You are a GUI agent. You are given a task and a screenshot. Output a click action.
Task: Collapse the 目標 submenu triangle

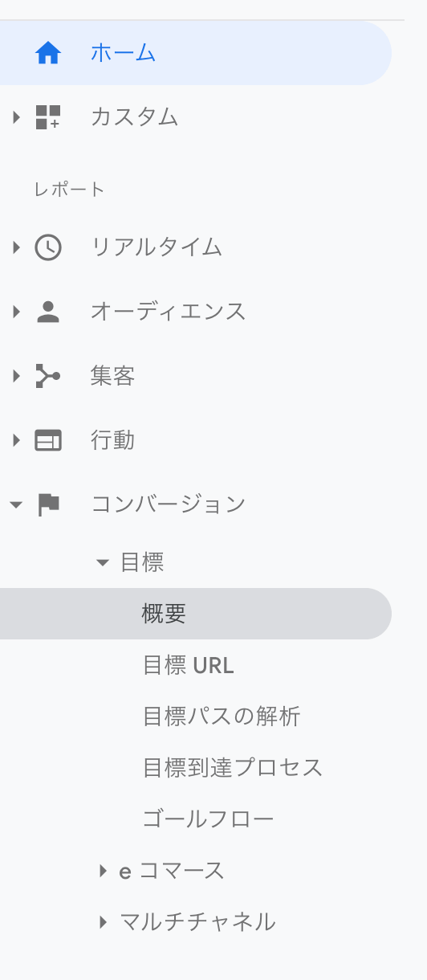102,563
